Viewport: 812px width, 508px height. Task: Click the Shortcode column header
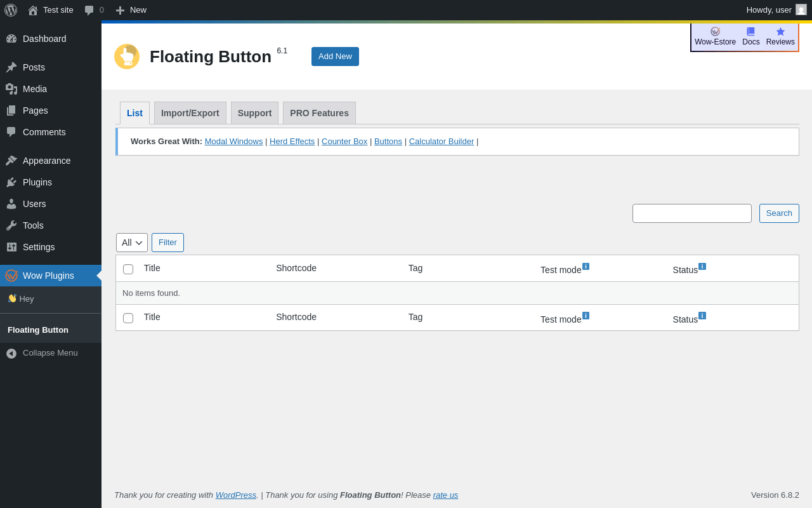[296, 268]
